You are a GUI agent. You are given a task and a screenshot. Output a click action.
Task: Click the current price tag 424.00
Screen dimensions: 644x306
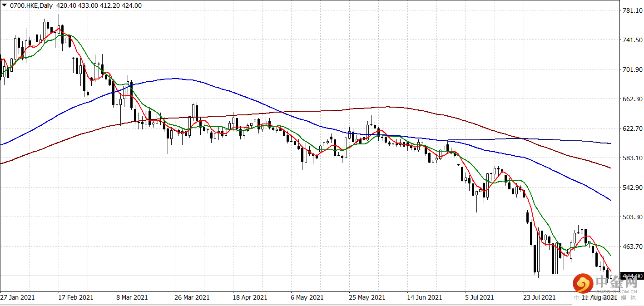tap(632, 276)
